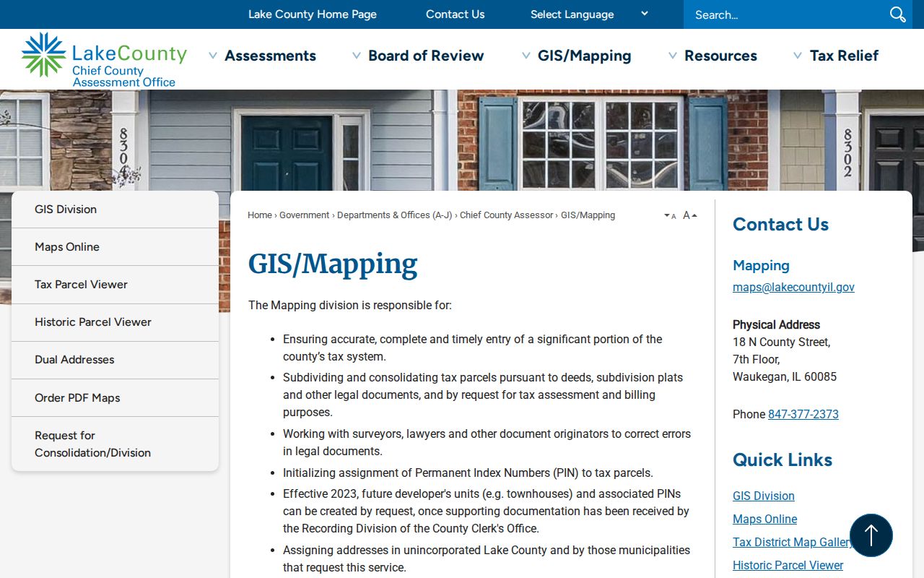Image resolution: width=924 pixels, height=578 pixels.
Task: Select Maps Online in the sidebar
Action: pos(115,247)
